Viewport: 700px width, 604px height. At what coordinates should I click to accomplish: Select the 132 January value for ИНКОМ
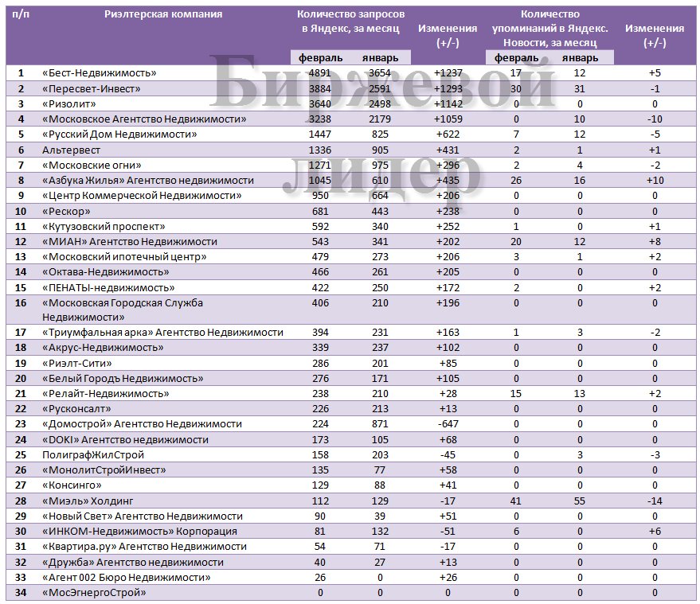tap(380, 532)
